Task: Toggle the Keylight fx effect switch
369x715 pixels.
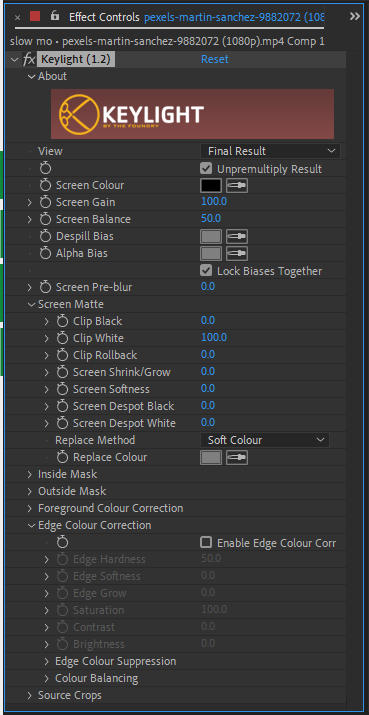Action: coord(29,59)
